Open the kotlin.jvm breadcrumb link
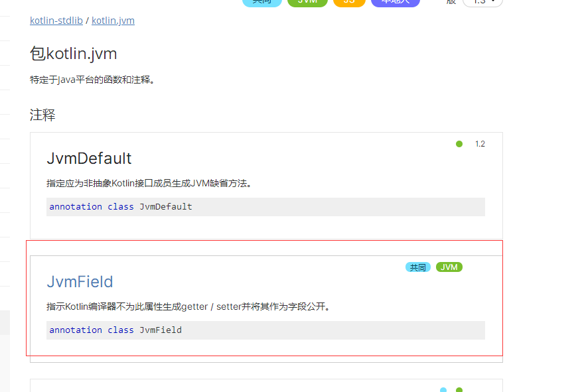The image size is (586, 392). point(113,21)
